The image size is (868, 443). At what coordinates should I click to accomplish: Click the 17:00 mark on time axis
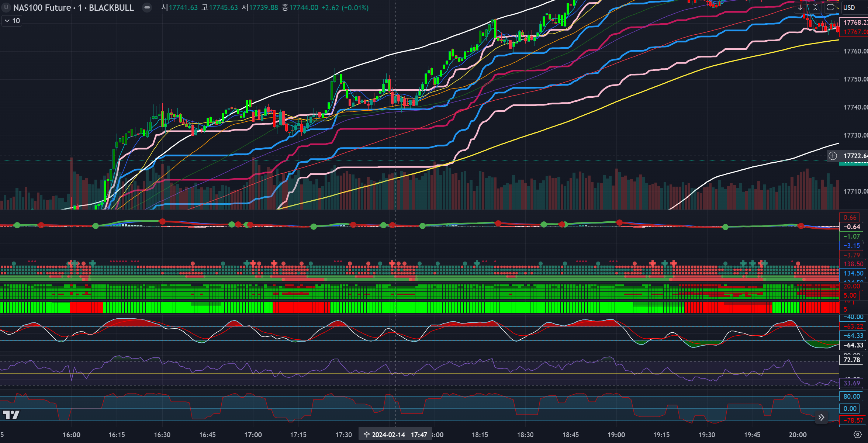tap(253, 435)
